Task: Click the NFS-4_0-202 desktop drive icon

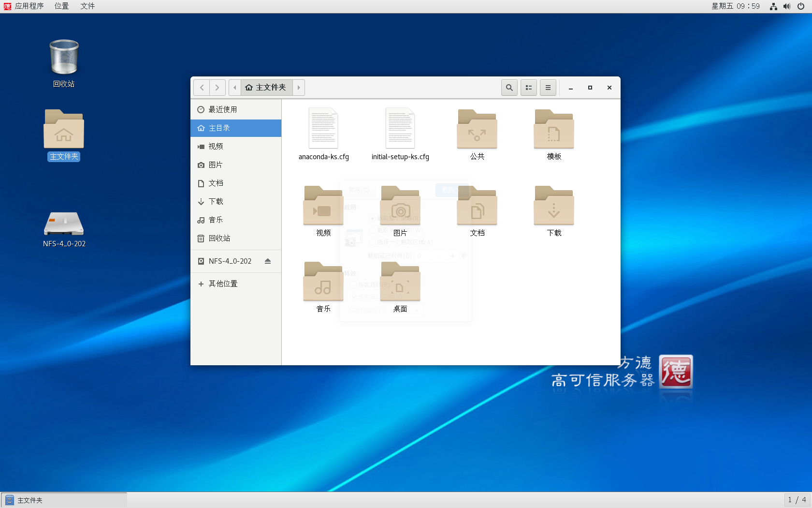Action: pos(64,229)
